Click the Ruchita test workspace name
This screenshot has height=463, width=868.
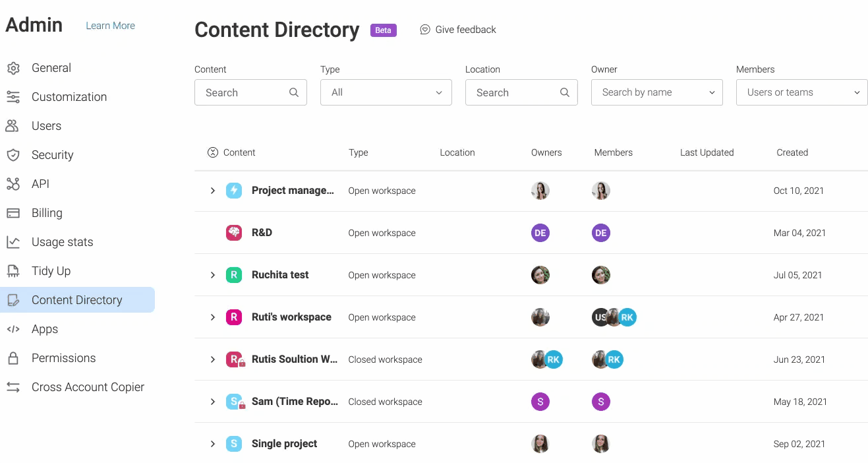click(x=280, y=275)
